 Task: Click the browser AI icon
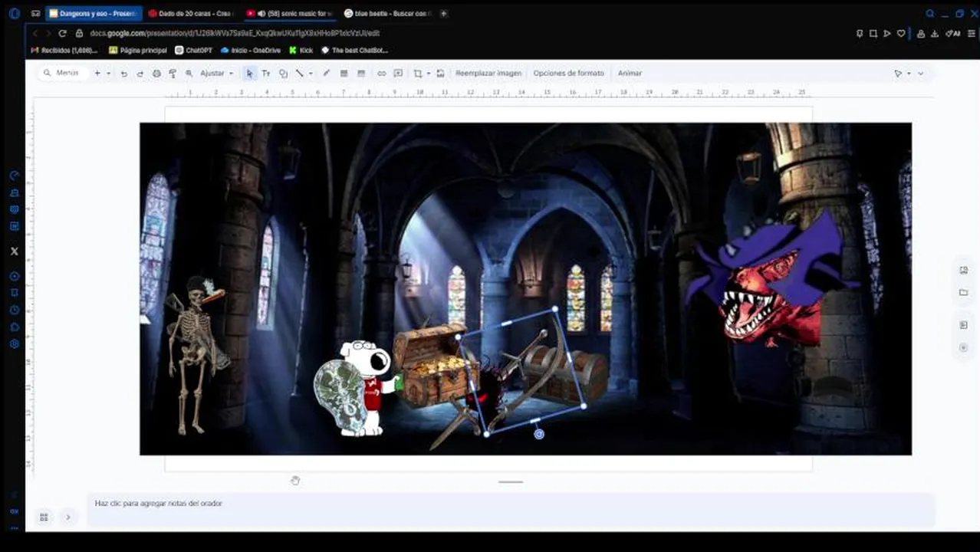click(x=954, y=34)
